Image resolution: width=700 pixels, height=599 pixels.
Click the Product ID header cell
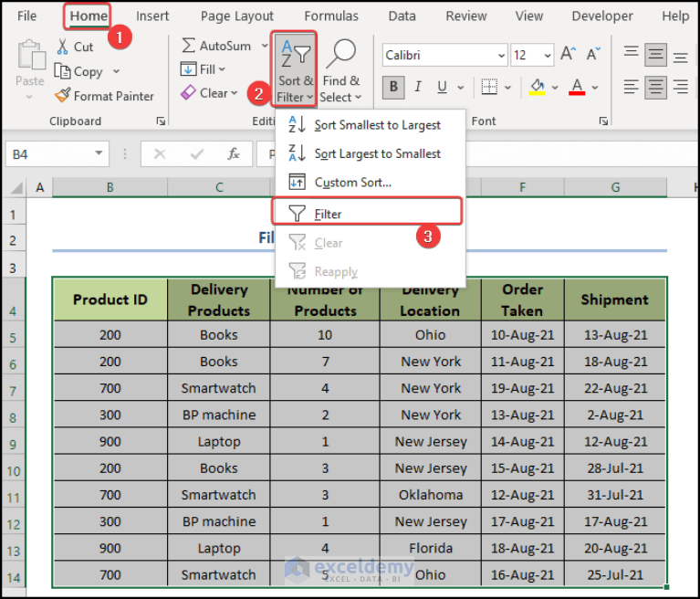click(x=110, y=299)
